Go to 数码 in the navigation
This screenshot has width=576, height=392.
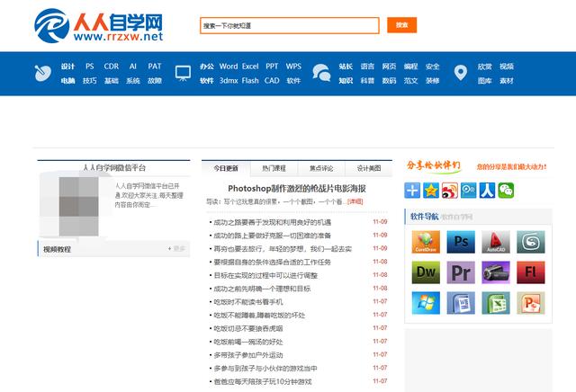coord(389,81)
